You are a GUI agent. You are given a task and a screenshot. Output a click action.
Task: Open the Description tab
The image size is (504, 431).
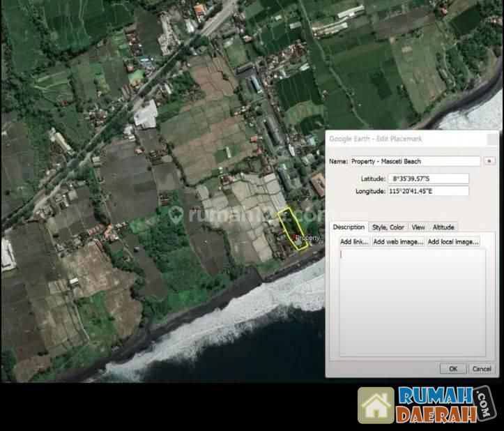(349, 227)
